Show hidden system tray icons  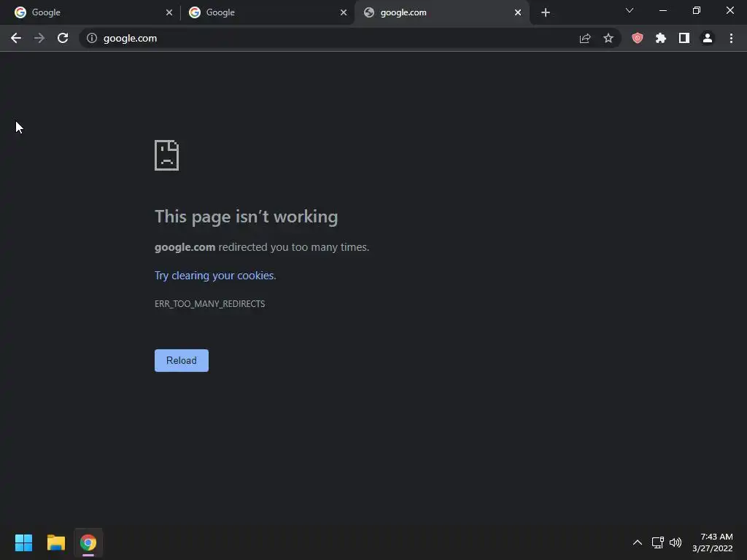click(638, 542)
